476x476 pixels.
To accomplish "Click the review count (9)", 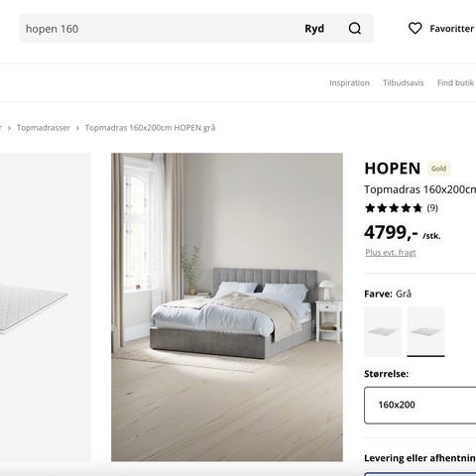I will coord(432,208).
